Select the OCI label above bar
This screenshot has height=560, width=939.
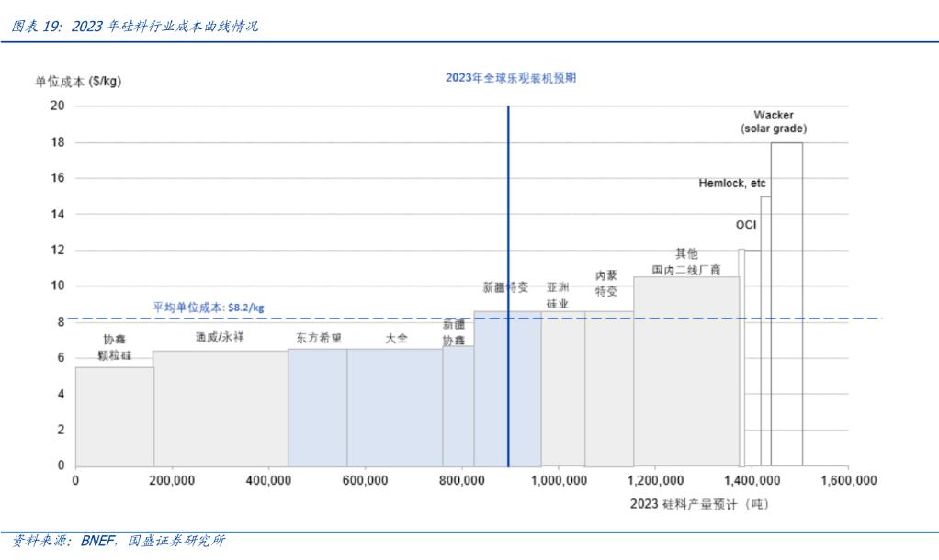(746, 225)
